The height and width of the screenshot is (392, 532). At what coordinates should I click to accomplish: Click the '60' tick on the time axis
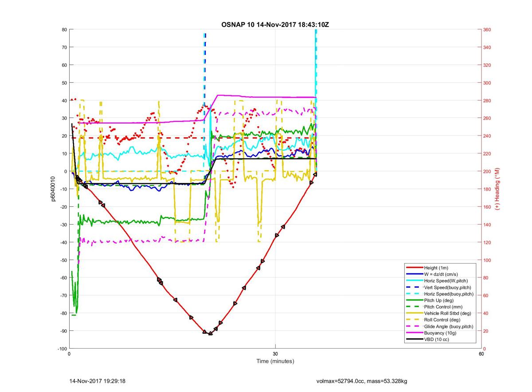[x=481, y=354]
